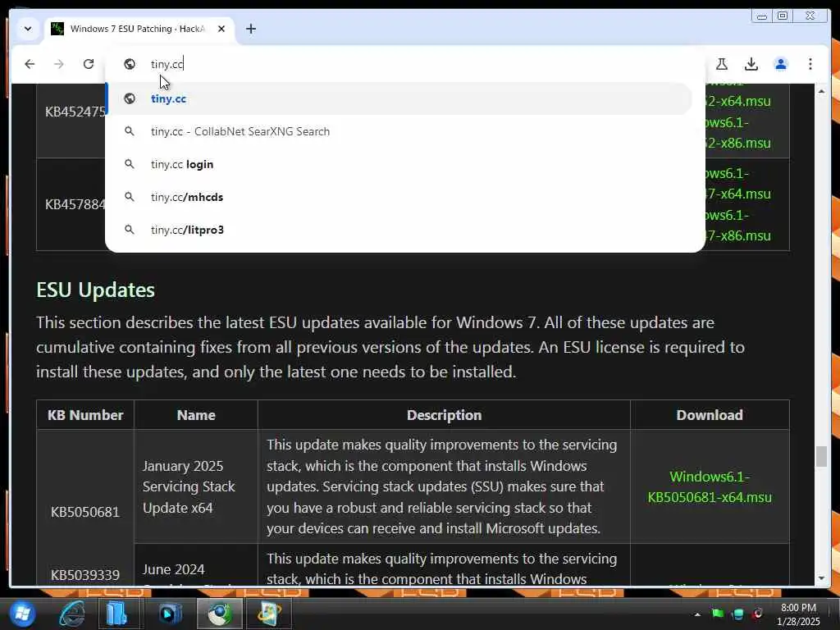Image resolution: width=840 pixels, height=630 pixels.
Task: Open the clock showing 8:00 PM
Action: click(798, 614)
